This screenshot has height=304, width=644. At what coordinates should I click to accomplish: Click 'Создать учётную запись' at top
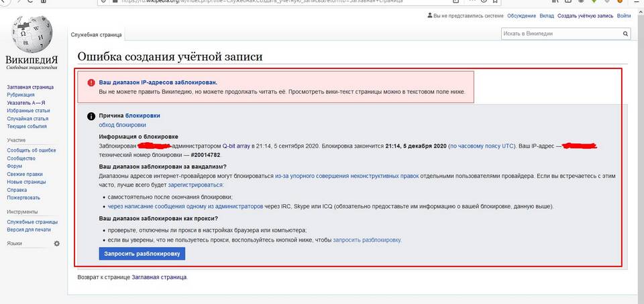[585, 16]
